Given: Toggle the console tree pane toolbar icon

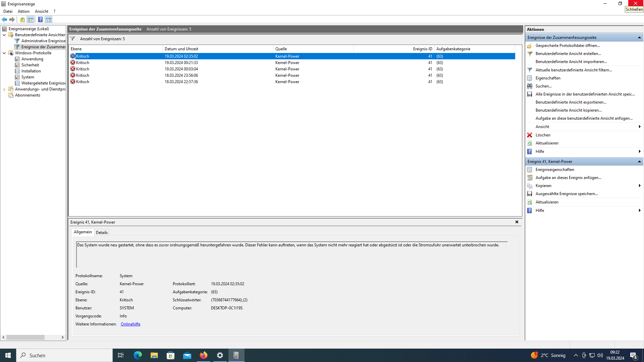Looking at the screenshot, I should pos(31,19).
